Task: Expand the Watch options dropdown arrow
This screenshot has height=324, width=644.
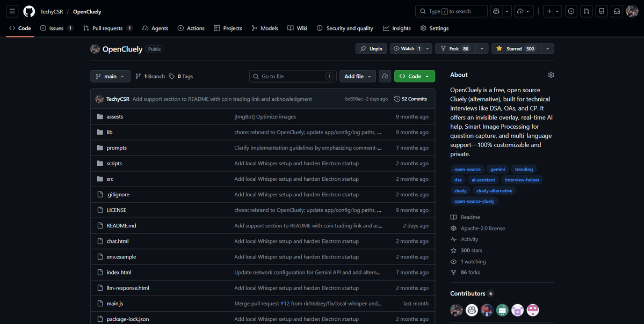Action: (x=428, y=48)
